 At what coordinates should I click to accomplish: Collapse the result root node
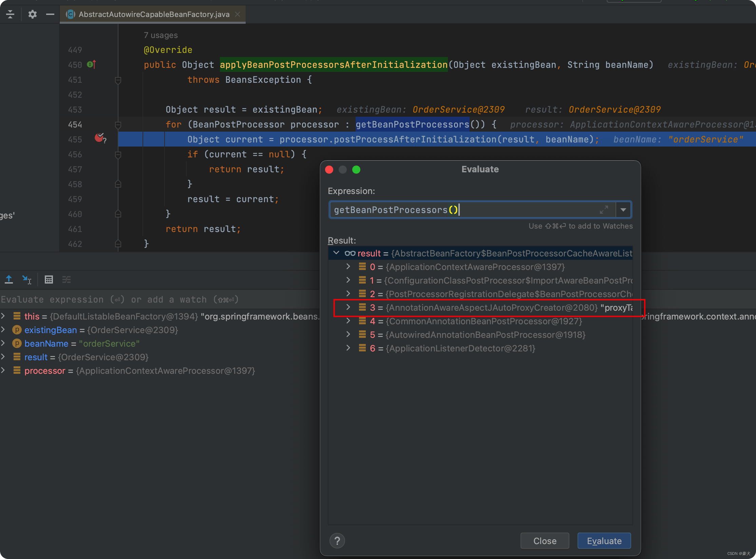click(x=336, y=253)
